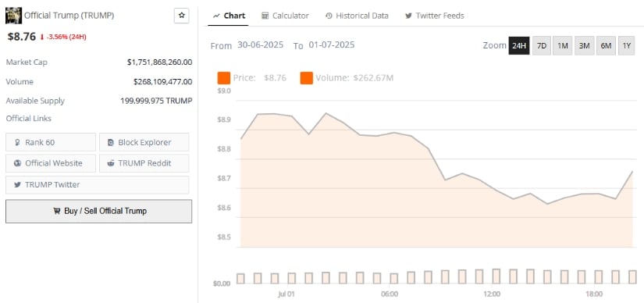Click Buy / Sell Official Trump button
The width and height of the screenshot is (644, 303).
pyautogui.click(x=98, y=212)
